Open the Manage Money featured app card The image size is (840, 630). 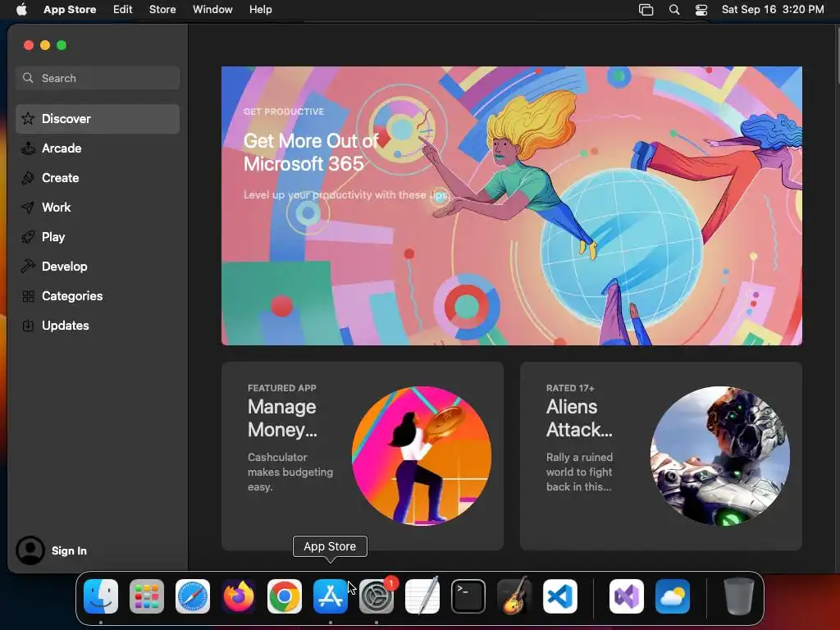pyautogui.click(x=362, y=456)
